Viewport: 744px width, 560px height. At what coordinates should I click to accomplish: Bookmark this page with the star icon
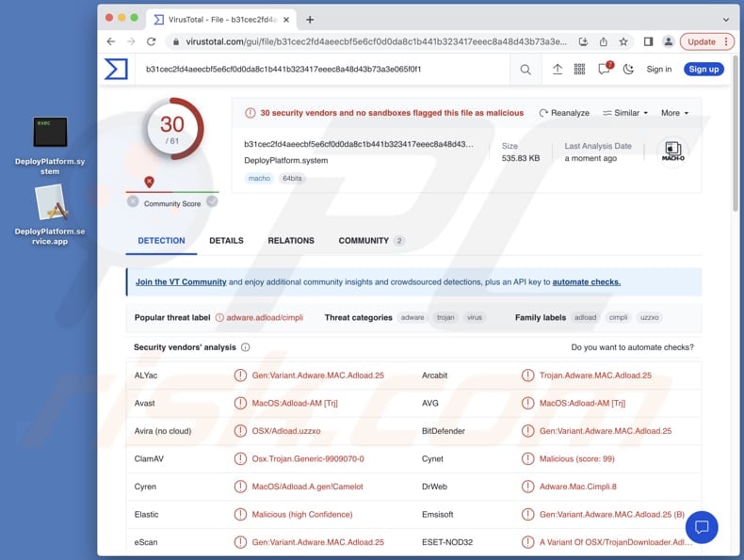point(623,41)
